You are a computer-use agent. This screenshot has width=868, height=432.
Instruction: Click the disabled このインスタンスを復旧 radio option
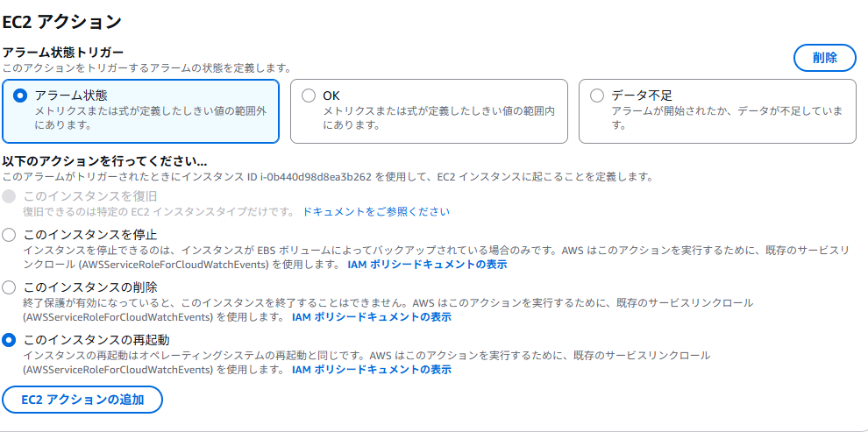9,196
